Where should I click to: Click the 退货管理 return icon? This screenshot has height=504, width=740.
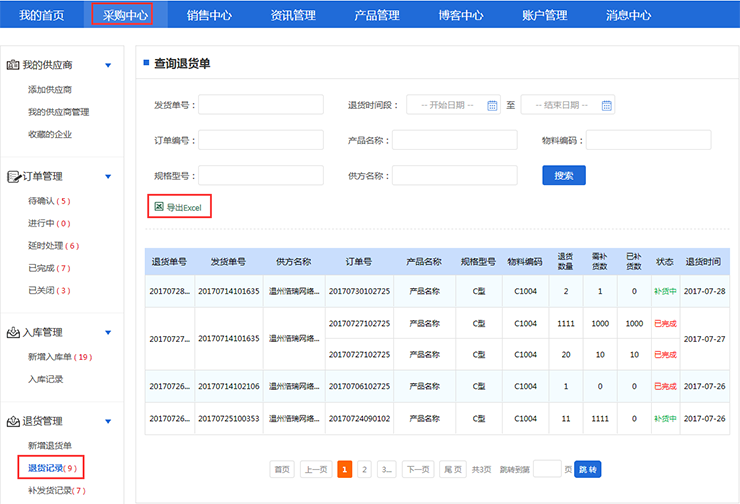(13, 421)
